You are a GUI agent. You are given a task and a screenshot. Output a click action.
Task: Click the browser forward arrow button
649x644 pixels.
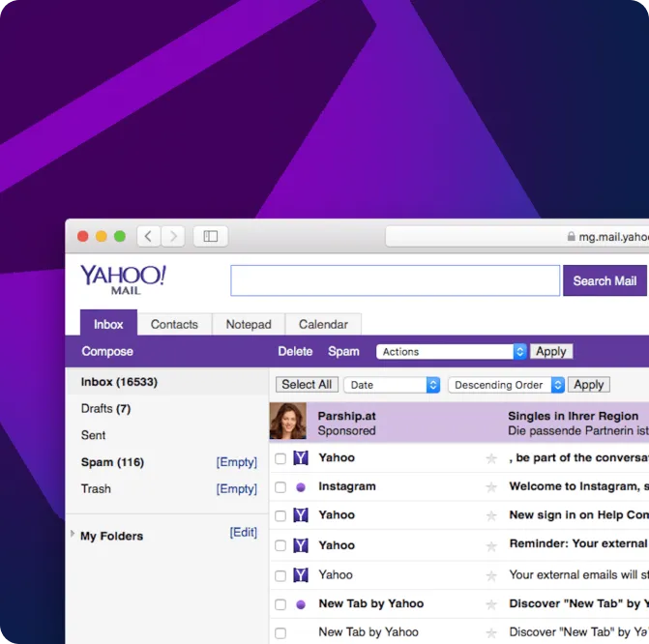click(x=173, y=236)
